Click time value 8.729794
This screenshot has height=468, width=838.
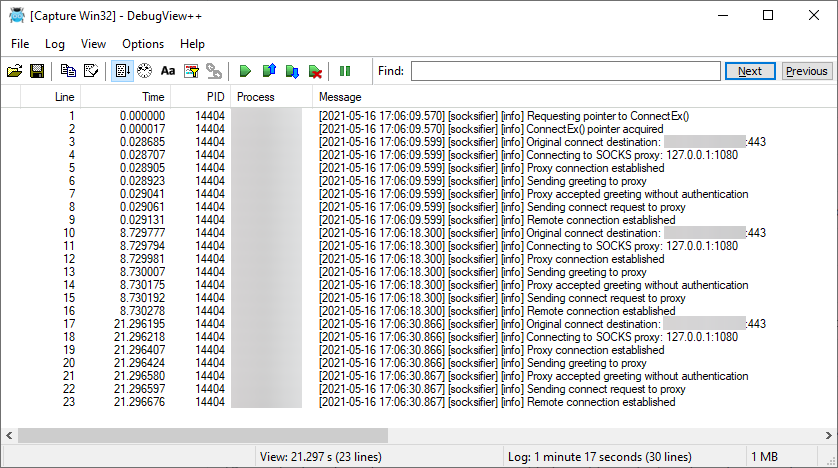pos(142,246)
